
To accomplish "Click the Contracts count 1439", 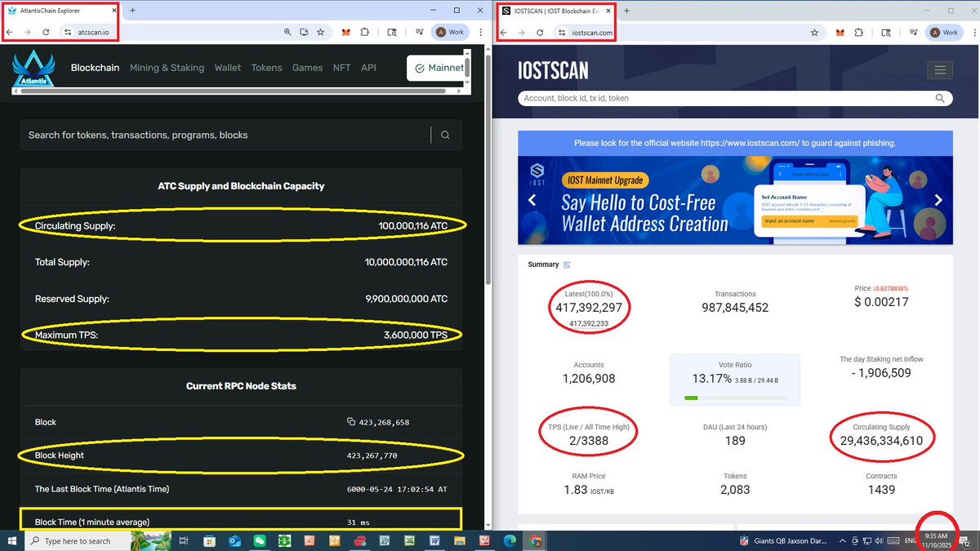I will coord(881,490).
